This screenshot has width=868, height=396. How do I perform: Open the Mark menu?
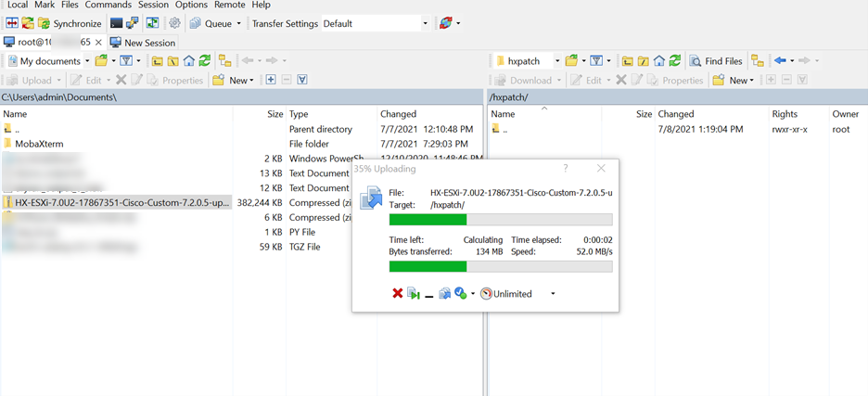pyautogui.click(x=45, y=5)
